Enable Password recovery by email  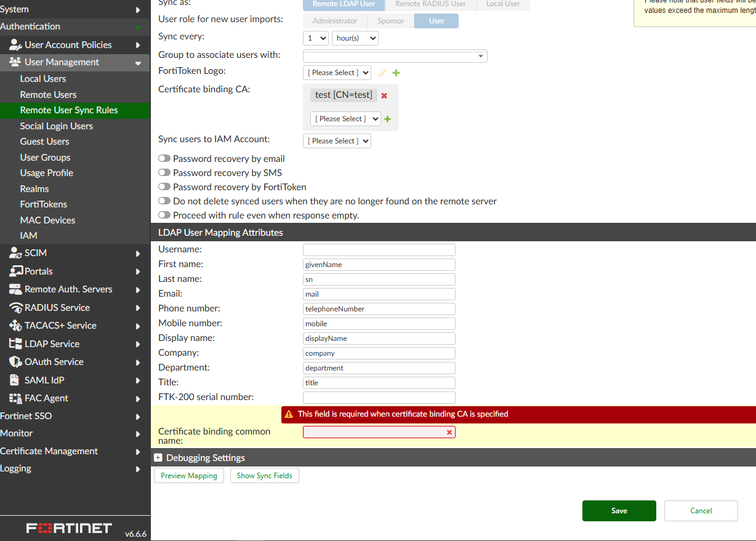[164, 159]
